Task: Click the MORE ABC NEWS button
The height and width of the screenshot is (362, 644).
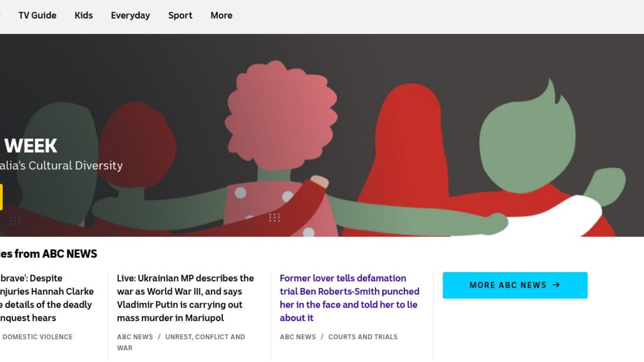Action: pyautogui.click(x=515, y=285)
